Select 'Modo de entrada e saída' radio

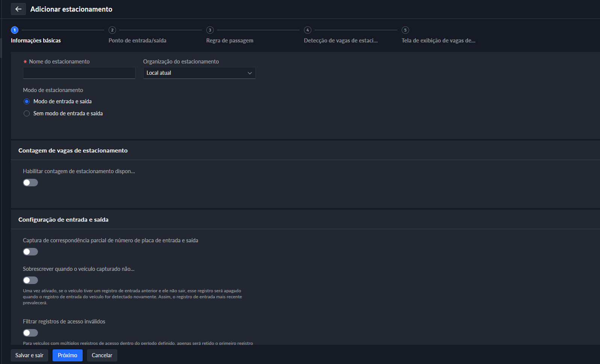coord(27,101)
